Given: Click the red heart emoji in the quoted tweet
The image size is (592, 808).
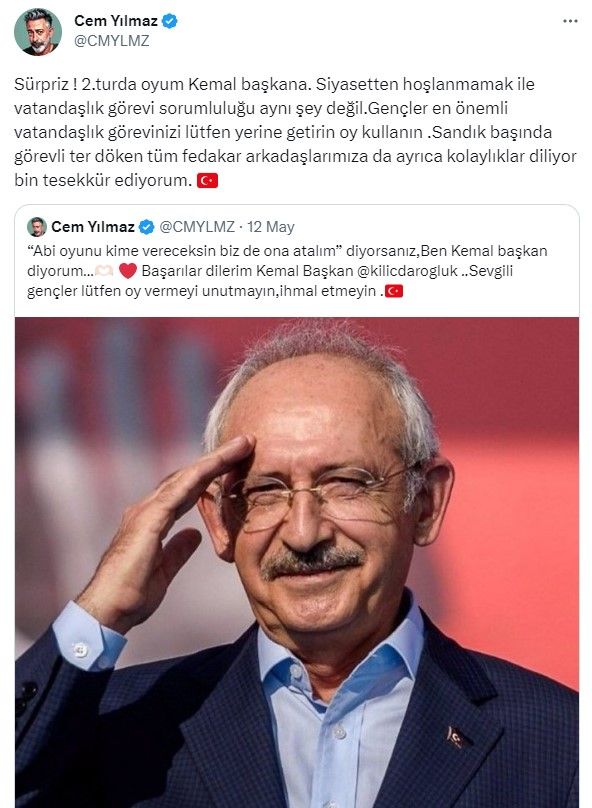Looking at the screenshot, I should (x=128, y=271).
